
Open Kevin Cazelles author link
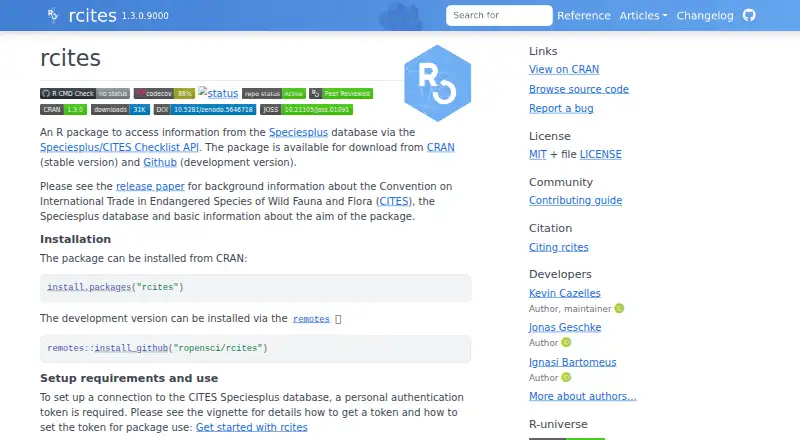[x=565, y=293]
